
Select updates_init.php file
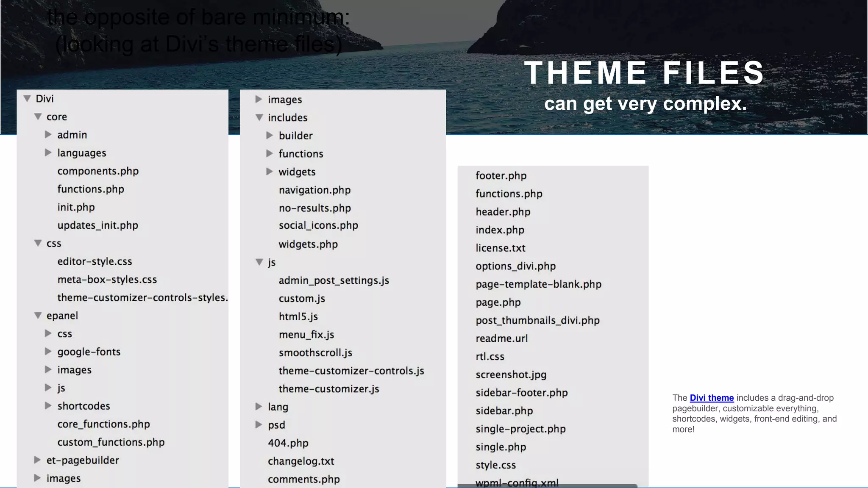click(x=98, y=225)
